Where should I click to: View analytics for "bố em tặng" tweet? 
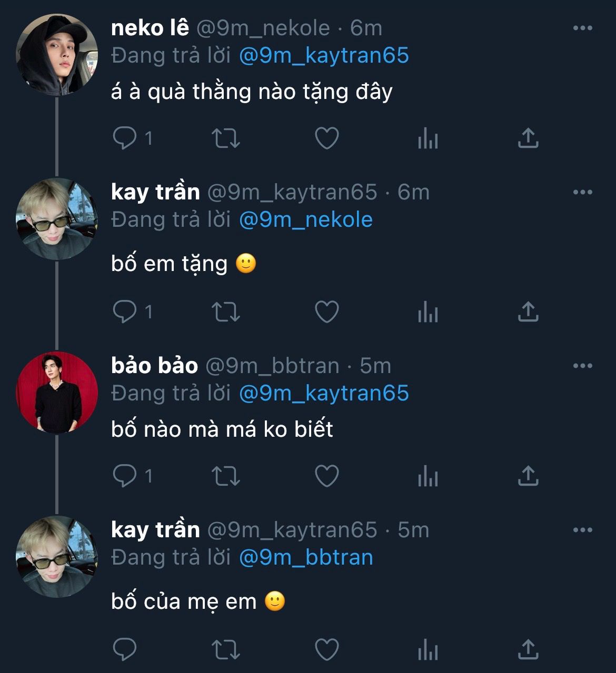click(428, 313)
